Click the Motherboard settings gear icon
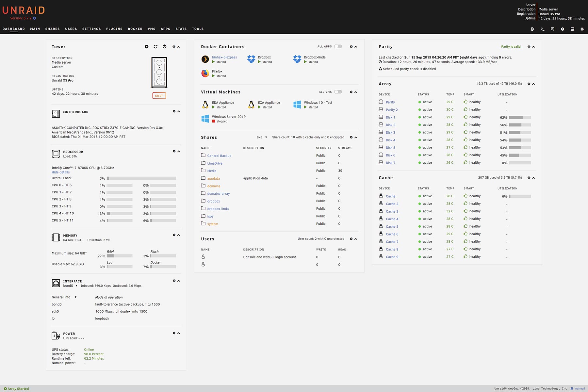This screenshot has height=392, width=588. (x=174, y=111)
